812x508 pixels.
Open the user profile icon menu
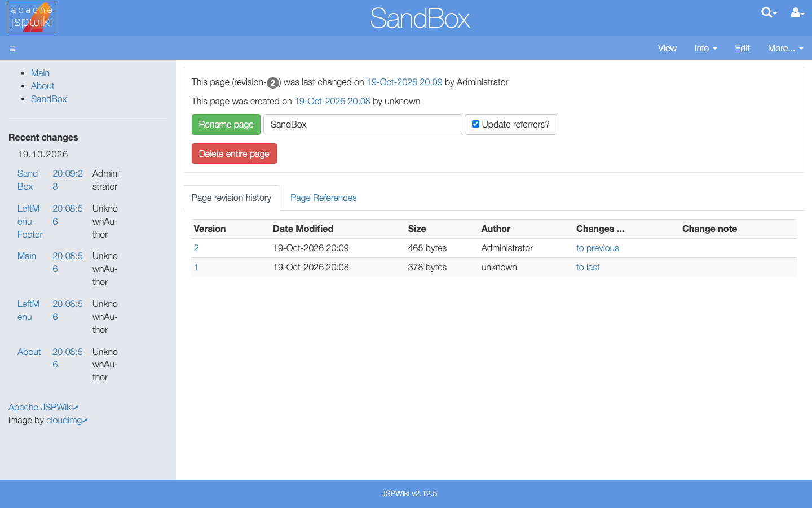797,12
